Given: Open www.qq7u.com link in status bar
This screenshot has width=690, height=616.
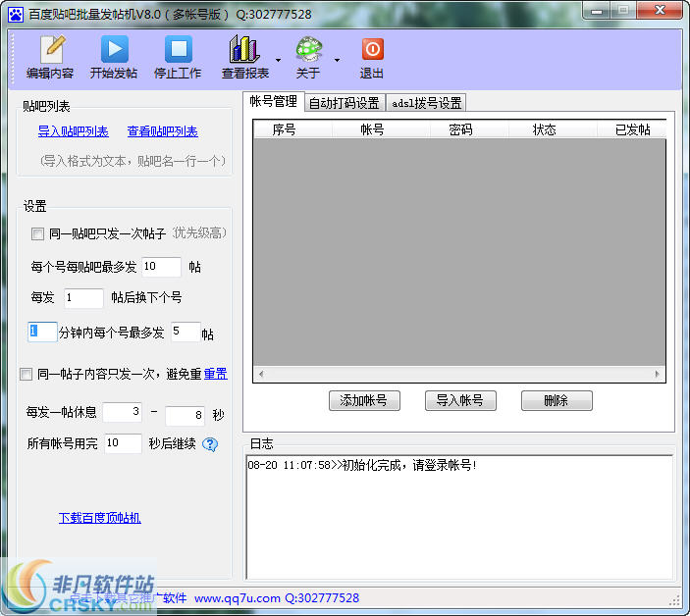Looking at the screenshot, I should coord(238,598).
